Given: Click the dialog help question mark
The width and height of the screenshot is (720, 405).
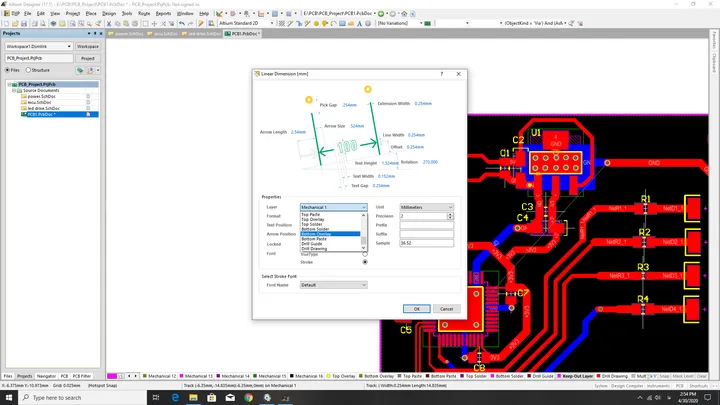Looking at the screenshot, I should tap(442, 74).
